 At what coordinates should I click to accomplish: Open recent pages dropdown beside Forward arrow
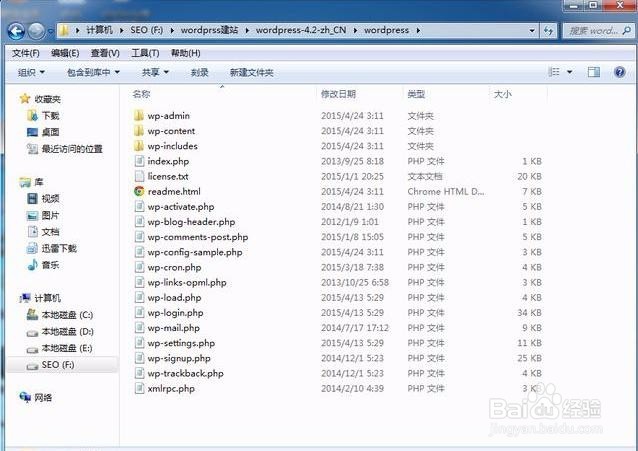tap(50, 31)
